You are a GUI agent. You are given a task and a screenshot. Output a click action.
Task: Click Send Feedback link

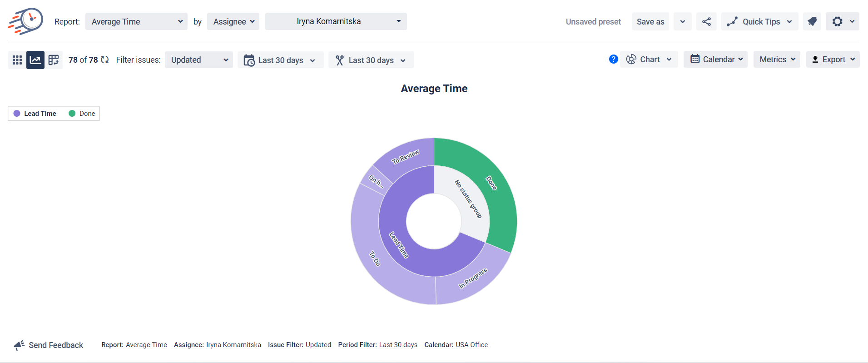pos(49,345)
